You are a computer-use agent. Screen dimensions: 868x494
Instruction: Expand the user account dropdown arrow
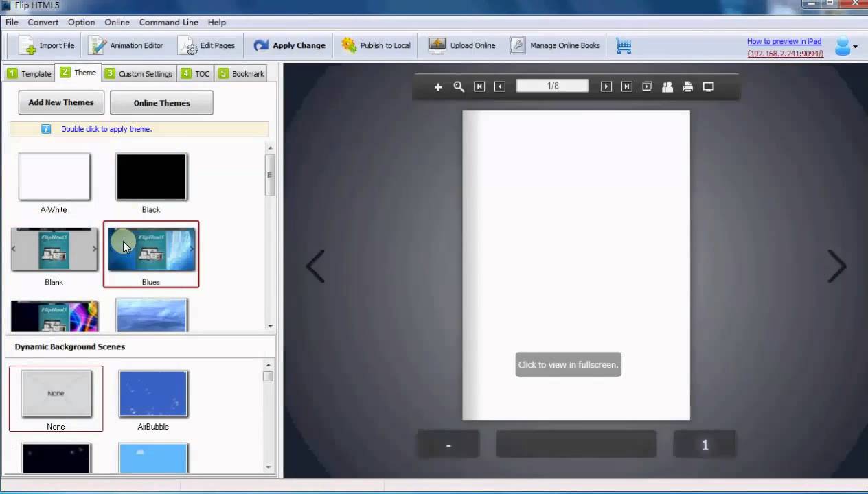point(856,47)
